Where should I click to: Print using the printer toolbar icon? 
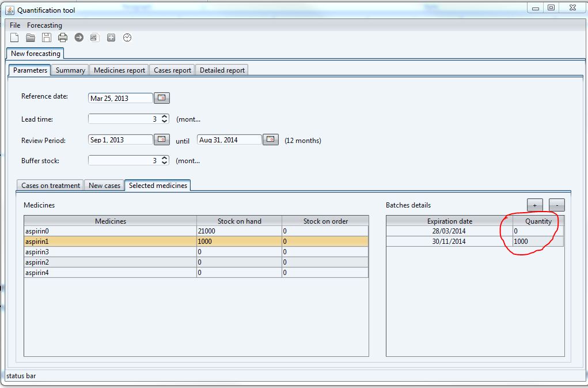[63, 37]
